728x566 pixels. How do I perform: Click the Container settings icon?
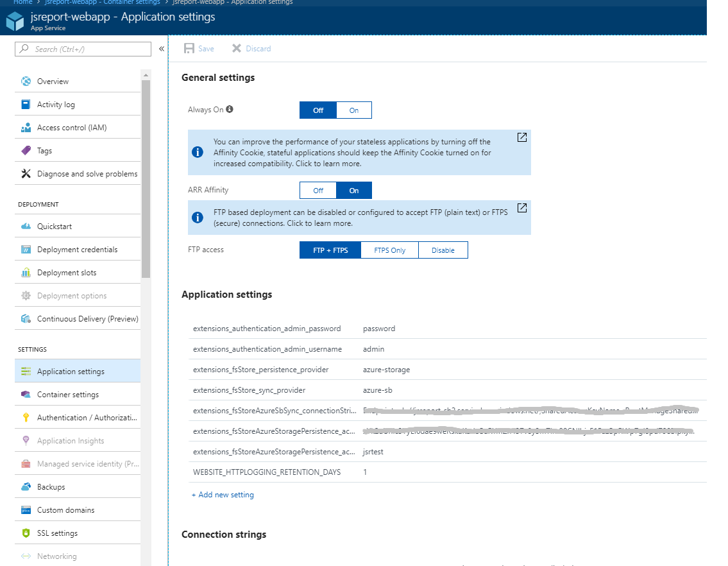point(26,395)
